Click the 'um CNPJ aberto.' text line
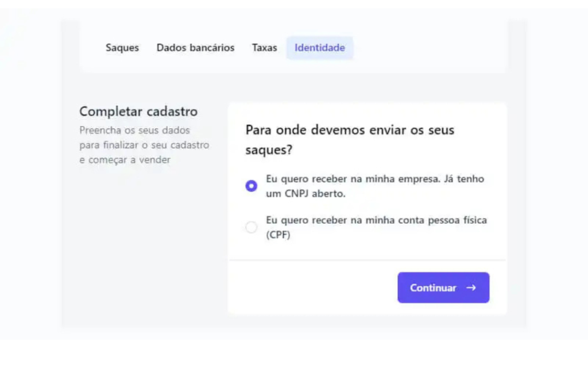 305,194
